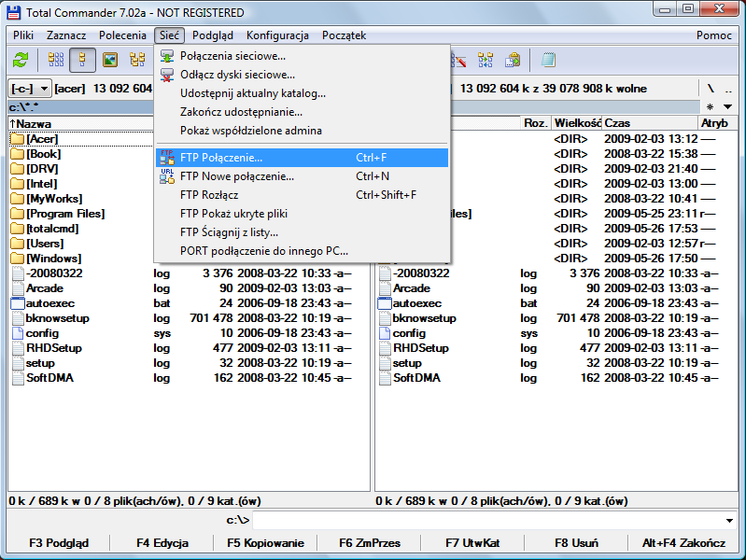This screenshot has width=746, height=560.
Task: Click the Połączenia sieciowe menu icon
Action: (x=167, y=56)
